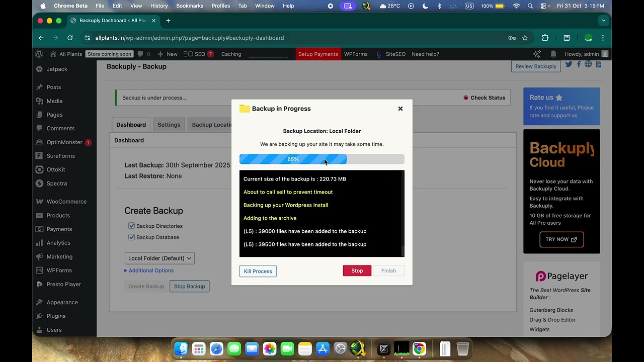Bookmark this page with the star icon

click(x=525, y=38)
